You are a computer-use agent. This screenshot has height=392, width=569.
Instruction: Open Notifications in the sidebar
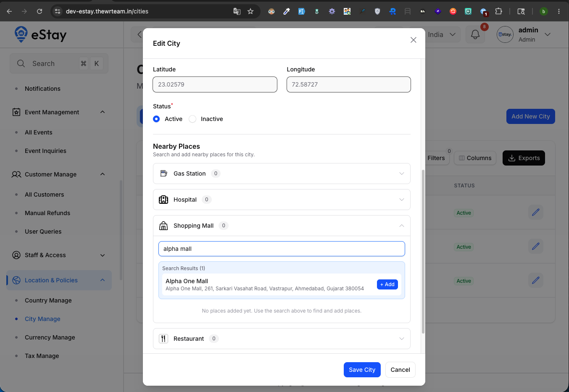coord(42,89)
